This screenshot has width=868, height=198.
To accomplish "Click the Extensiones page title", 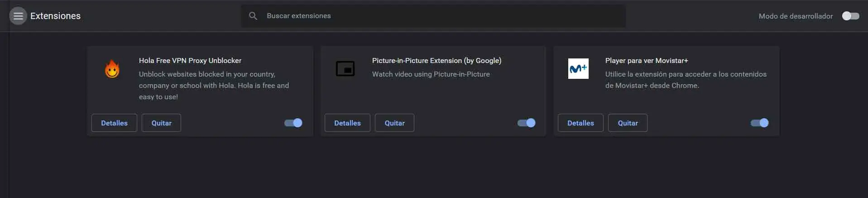I will pyautogui.click(x=55, y=16).
